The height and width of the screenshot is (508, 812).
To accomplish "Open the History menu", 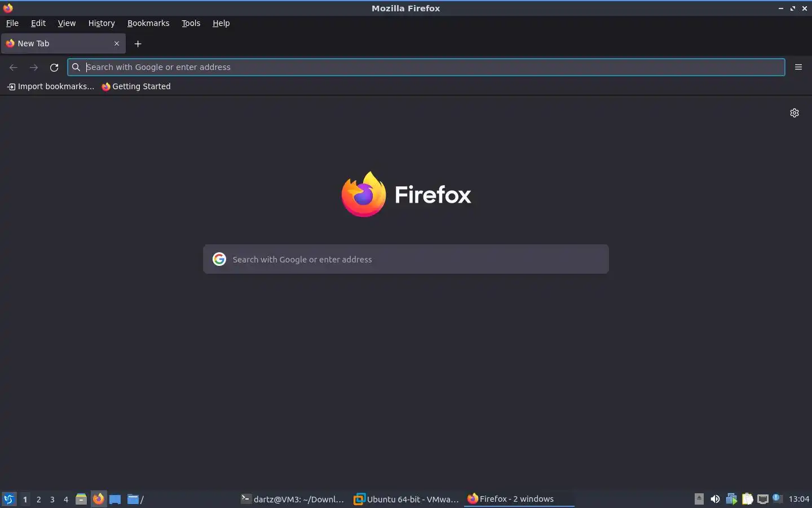I will click(x=101, y=23).
